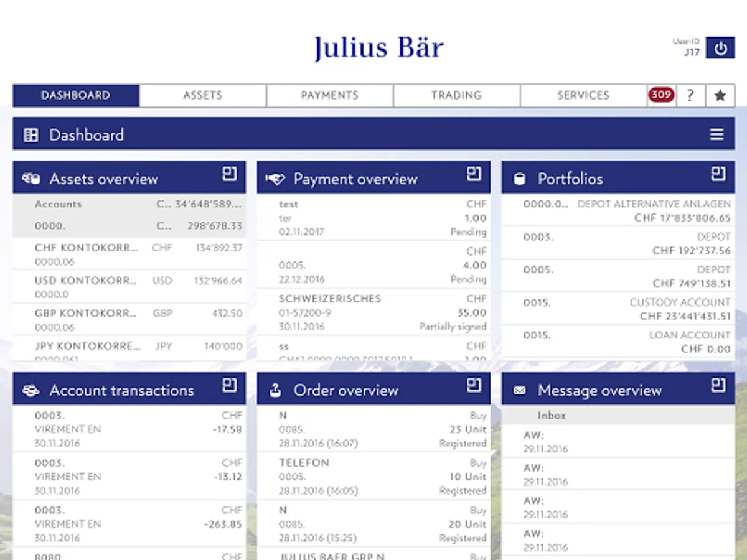Open Assets overview title
This screenshot has height=560, width=747.
click(104, 179)
